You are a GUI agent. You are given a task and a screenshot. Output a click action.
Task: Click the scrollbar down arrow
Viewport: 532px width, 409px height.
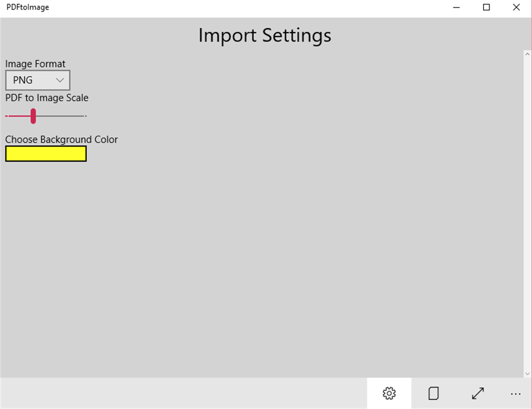tap(527, 373)
